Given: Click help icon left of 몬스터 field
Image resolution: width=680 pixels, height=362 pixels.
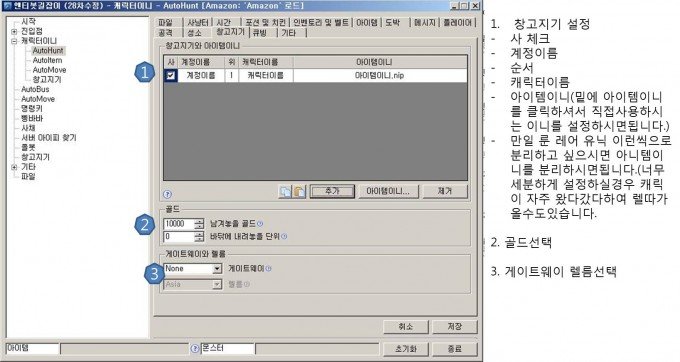Looking at the screenshot, I should [195, 349].
